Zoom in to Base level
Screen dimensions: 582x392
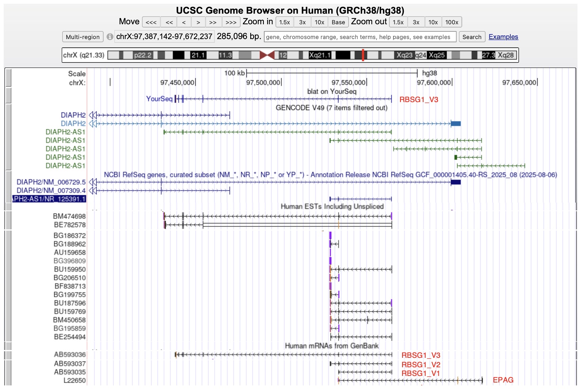coord(338,22)
